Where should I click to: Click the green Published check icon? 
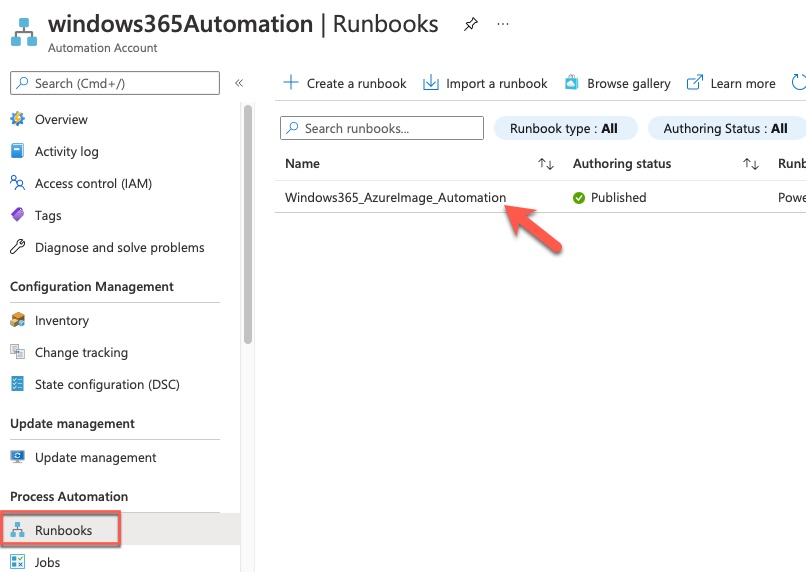[x=579, y=198]
